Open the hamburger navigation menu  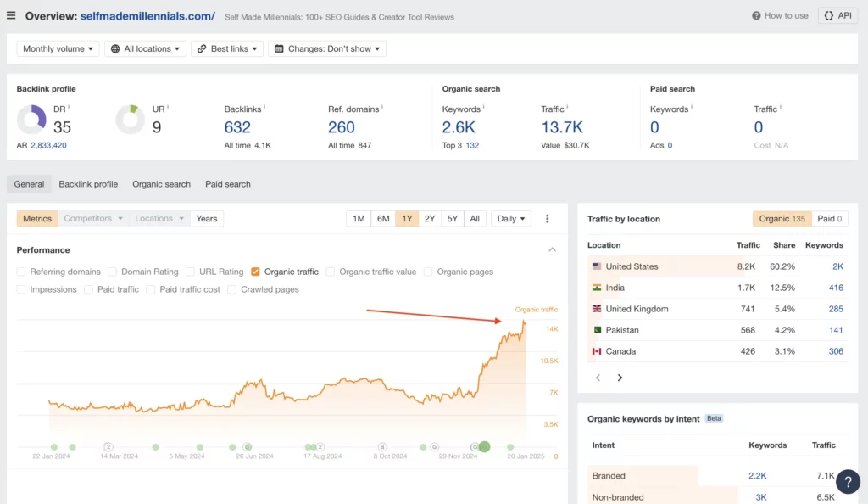pyautogui.click(x=13, y=14)
